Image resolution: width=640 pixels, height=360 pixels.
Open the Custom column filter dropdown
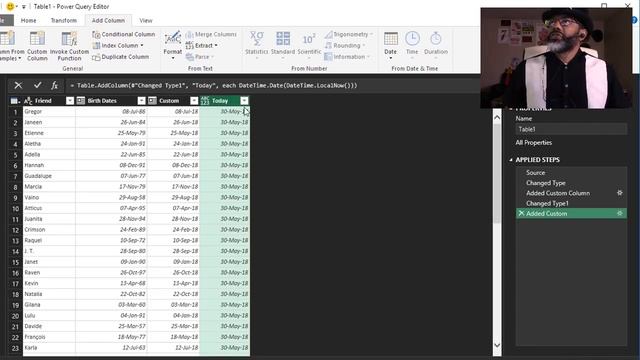194,101
